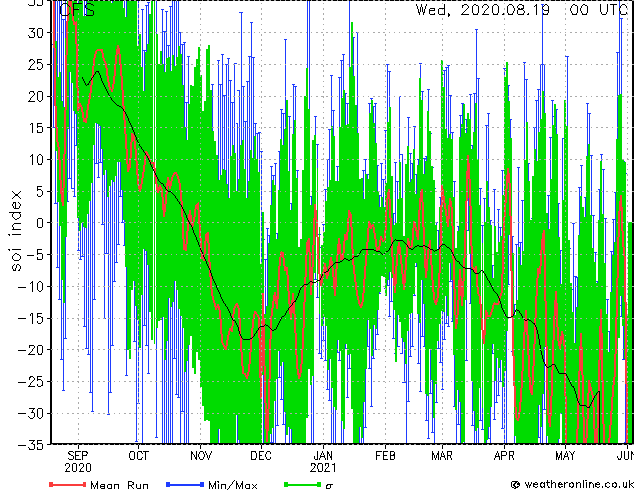Click the y-axis value '-25'
The image size is (634, 490).
(x=31, y=382)
